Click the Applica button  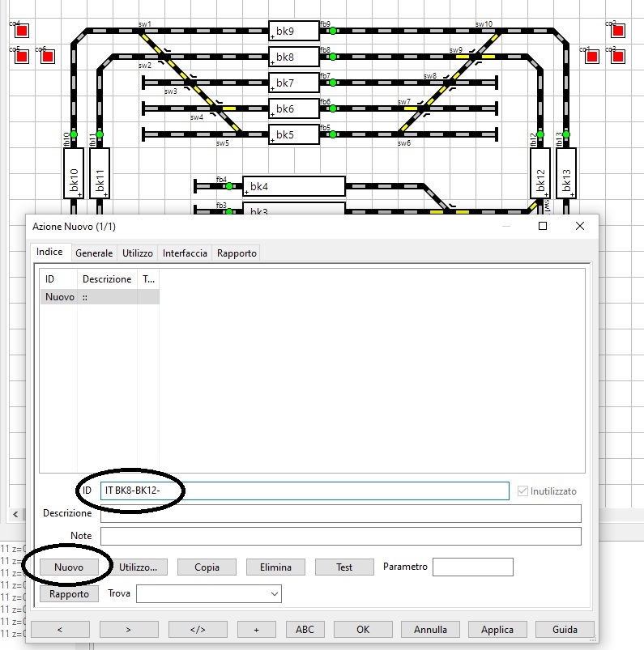click(x=497, y=630)
